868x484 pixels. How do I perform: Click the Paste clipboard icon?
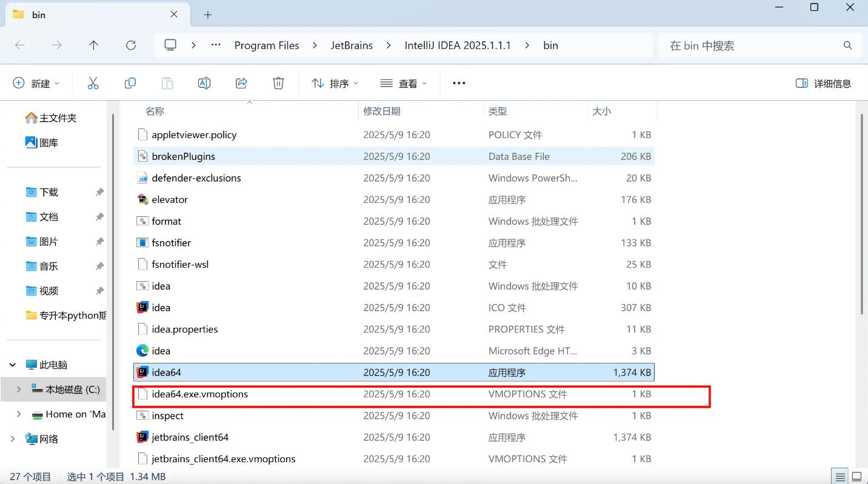[167, 83]
